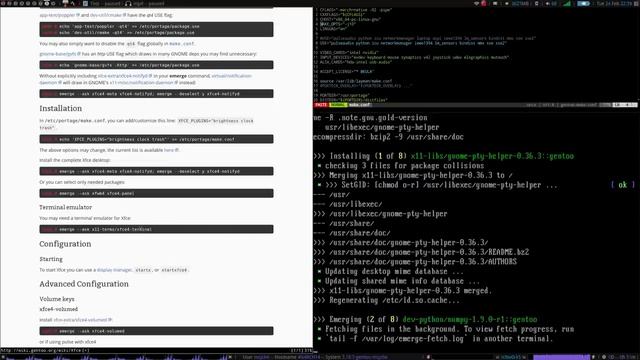Click the "checking 3 files for package collisions" line

401,166
